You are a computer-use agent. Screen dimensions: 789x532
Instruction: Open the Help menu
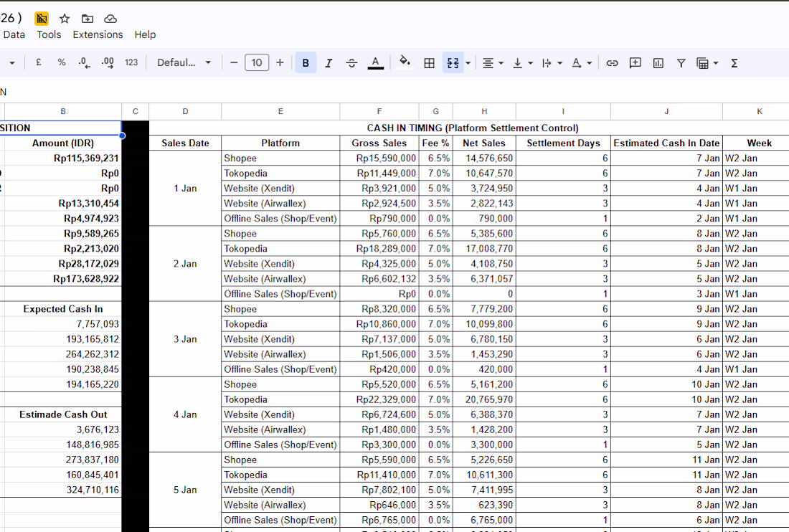pyautogui.click(x=145, y=34)
